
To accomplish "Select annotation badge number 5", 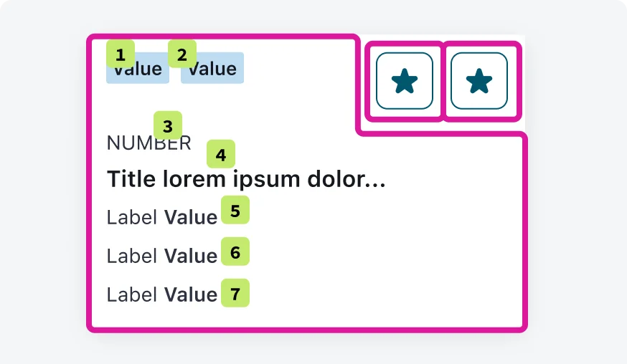I will (x=235, y=210).
